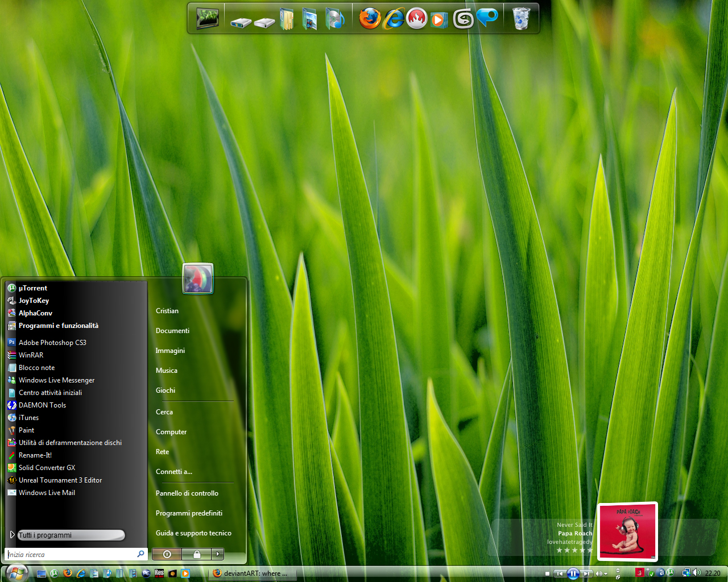The image size is (728, 582).
Task: Skip to the next track
Action: 586,573
